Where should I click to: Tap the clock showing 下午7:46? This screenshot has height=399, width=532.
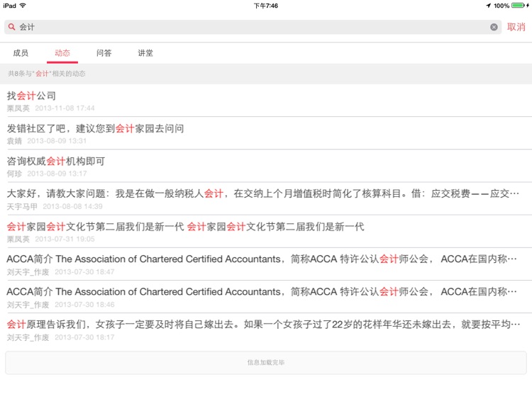click(266, 6)
